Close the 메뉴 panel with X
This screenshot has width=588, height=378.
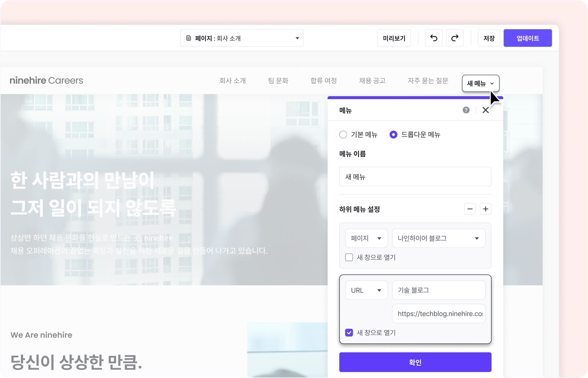485,110
